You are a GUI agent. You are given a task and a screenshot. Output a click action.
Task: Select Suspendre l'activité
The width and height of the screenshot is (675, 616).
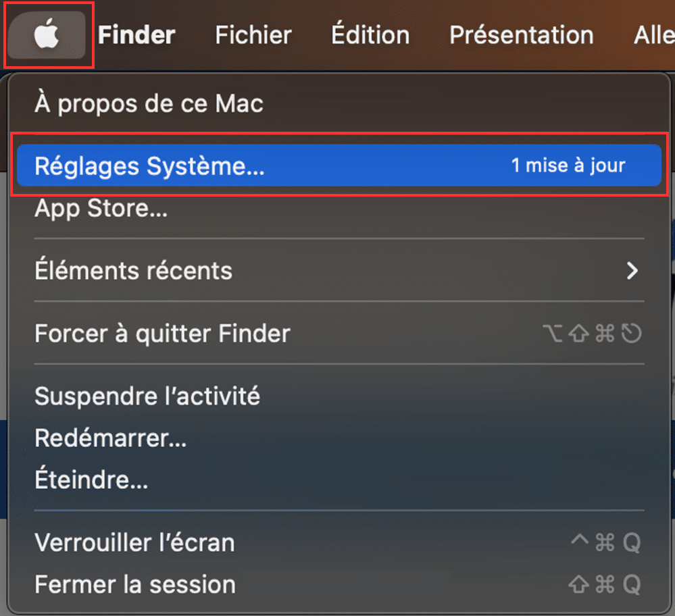pos(339,396)
